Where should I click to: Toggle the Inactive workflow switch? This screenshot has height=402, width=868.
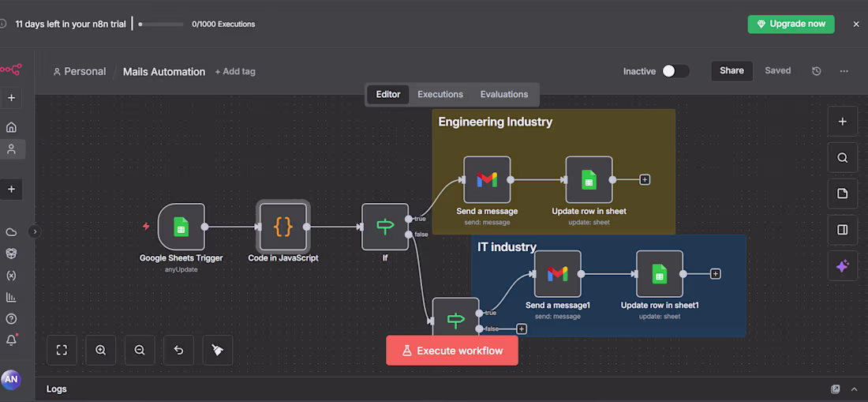click(x=676, y=71)
